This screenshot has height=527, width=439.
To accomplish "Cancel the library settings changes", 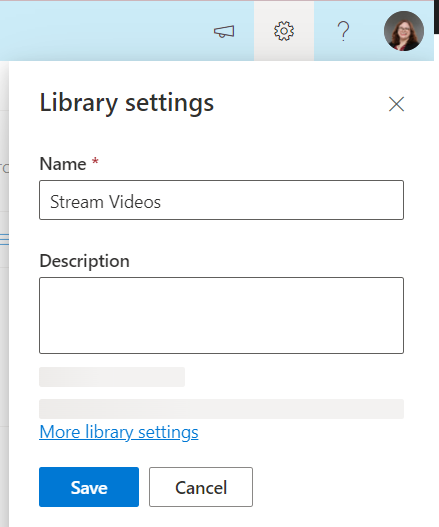I will [201, 487].
